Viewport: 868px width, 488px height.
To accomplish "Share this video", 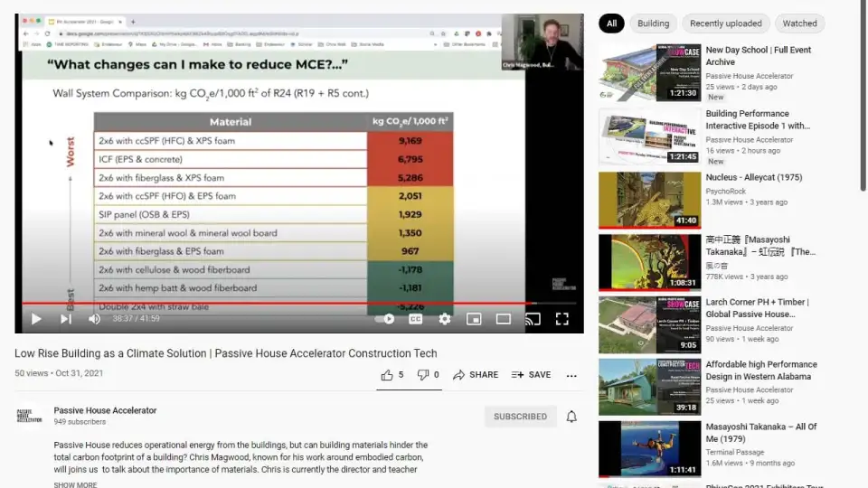I will tap(476, 375).
